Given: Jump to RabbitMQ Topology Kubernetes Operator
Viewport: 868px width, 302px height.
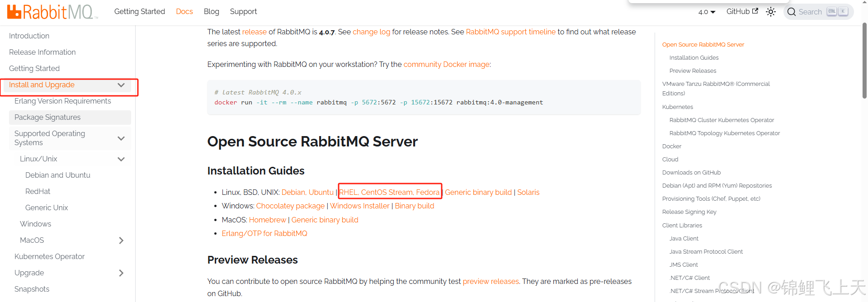Looking at the screenshot, I should click(725, 133).
